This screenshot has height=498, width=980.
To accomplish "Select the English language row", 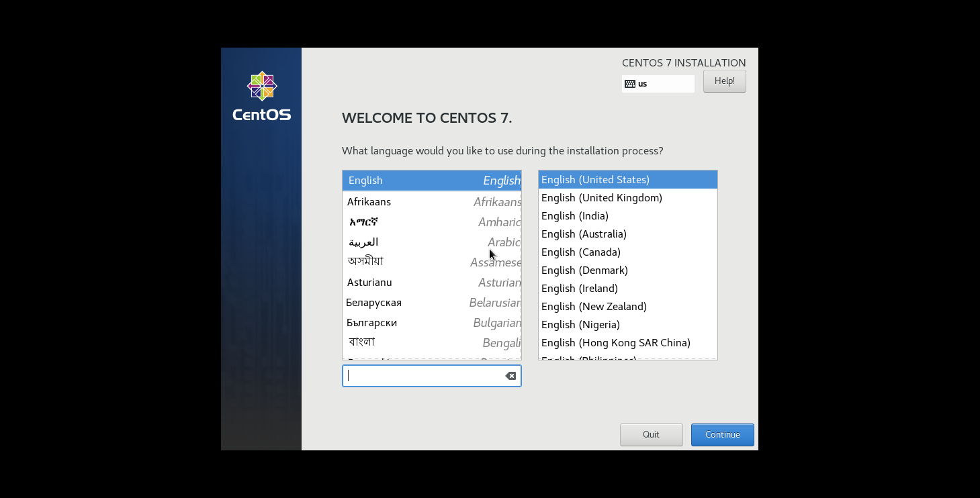I will 432,181.
